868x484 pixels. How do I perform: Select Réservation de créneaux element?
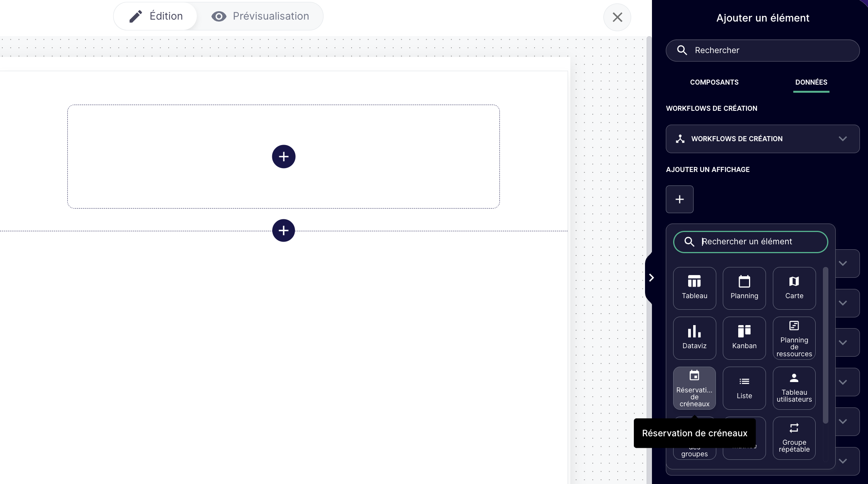point(694,388)
